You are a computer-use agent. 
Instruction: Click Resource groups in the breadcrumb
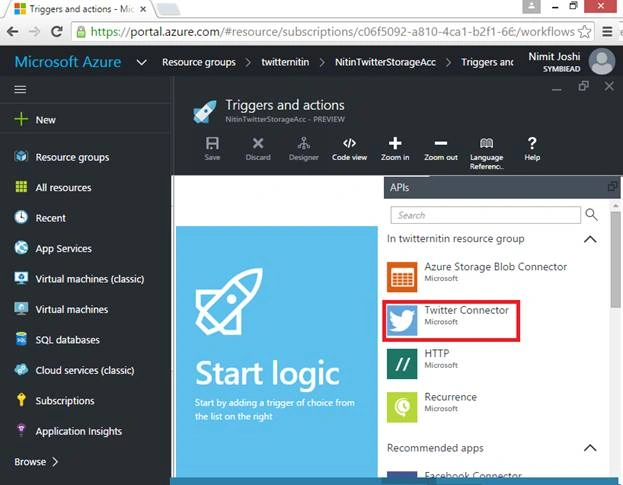[199, 62]
